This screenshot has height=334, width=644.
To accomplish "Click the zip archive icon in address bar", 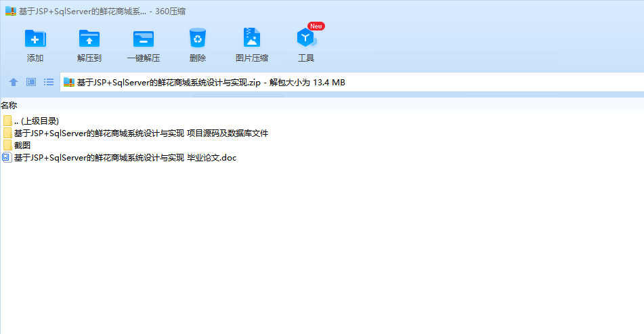I will tap(69, 83).
